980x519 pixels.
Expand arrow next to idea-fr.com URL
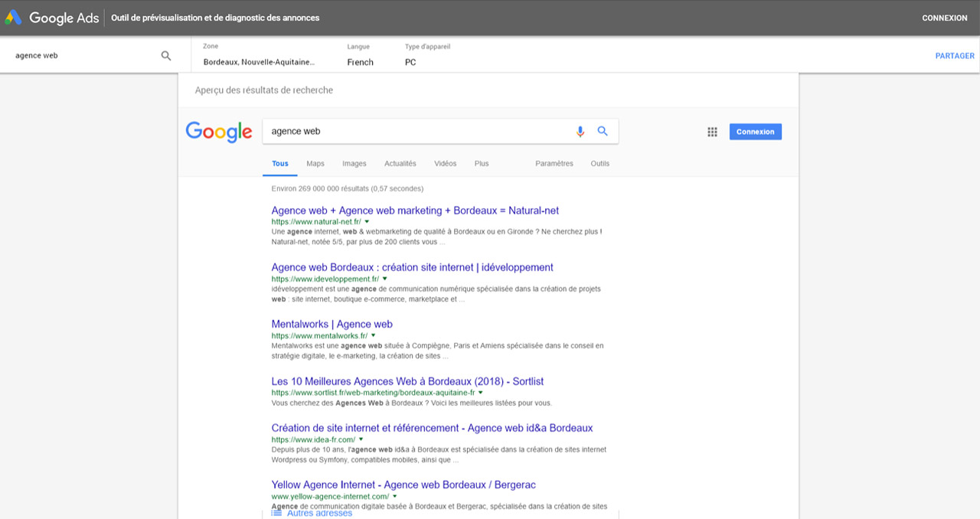coord(361,439)
